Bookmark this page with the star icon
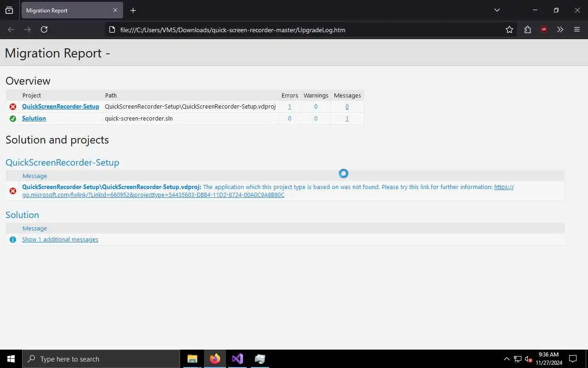Image resolution: width=588 pixels, height=368 pixels. (x=509, y=29)
